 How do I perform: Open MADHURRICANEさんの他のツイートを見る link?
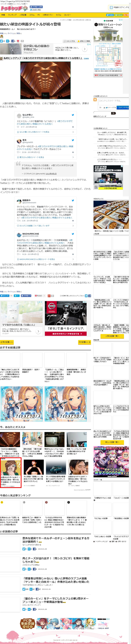click(37, 259)
